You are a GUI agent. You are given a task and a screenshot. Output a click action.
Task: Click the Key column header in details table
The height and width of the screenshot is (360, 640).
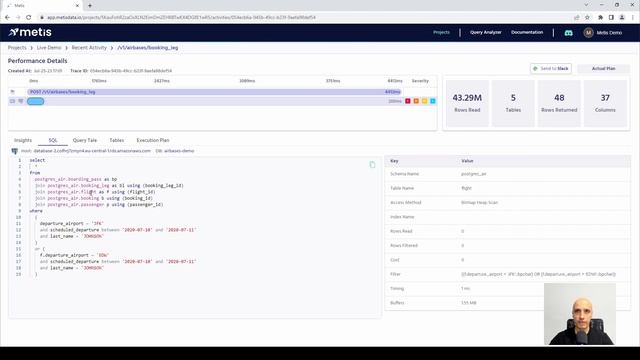pos(394,161)
